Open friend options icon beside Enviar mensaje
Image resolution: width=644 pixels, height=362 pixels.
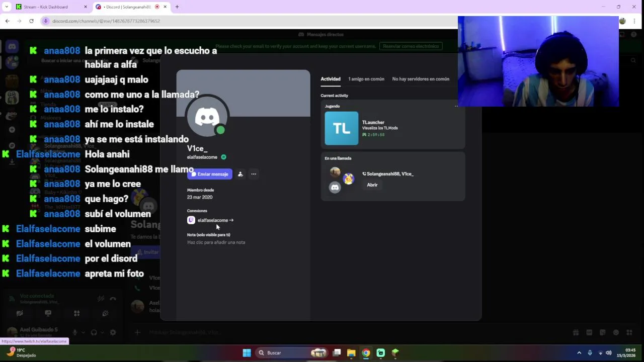240,174
